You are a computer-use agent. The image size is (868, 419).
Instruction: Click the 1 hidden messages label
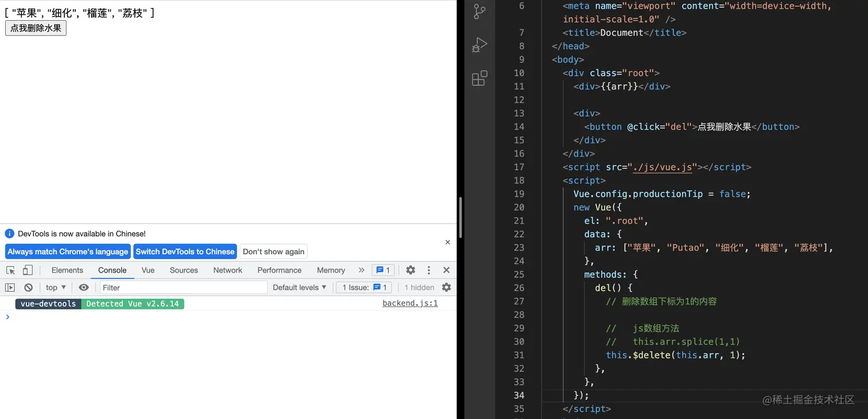click(419, 288)
